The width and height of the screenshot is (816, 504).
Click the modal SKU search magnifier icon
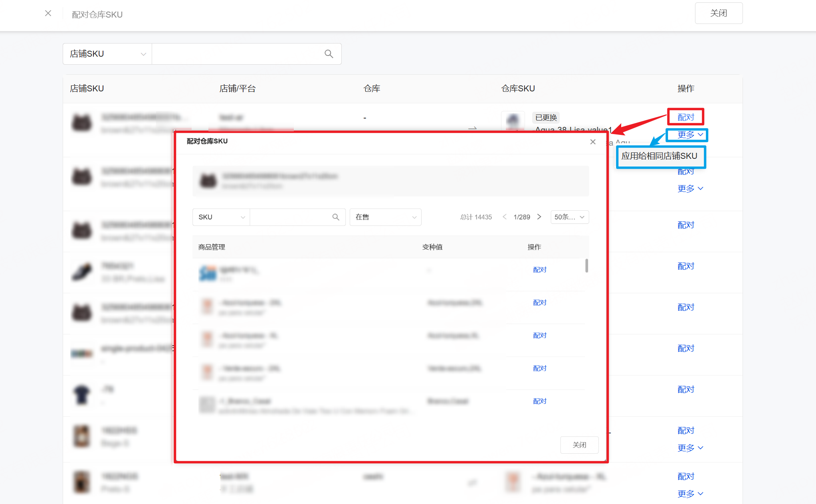[x=336, y=217]
